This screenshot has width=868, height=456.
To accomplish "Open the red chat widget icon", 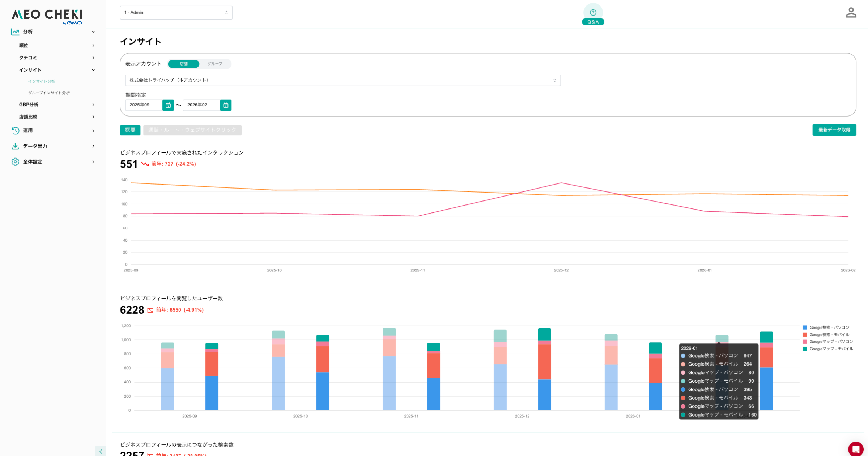I will click(855, 449).
